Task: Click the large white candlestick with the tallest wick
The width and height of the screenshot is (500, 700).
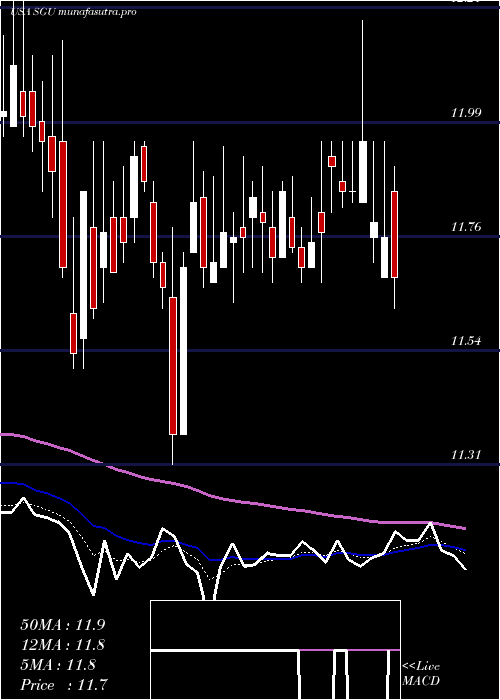Action: click(x=363, y=172)
